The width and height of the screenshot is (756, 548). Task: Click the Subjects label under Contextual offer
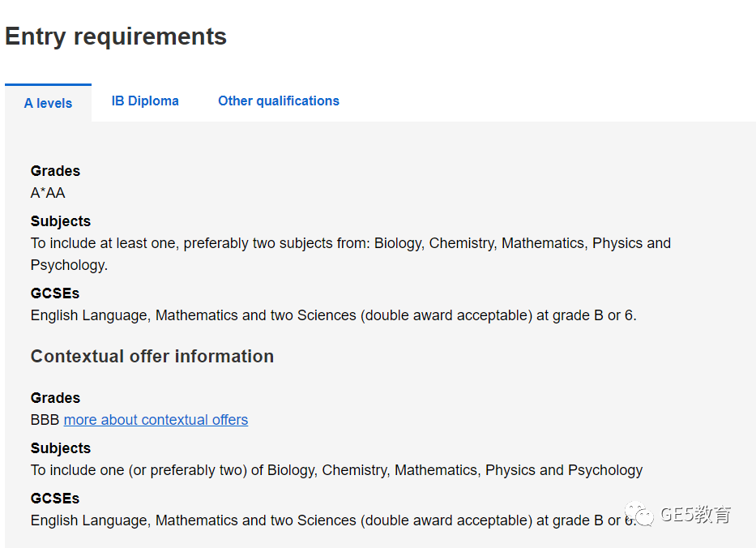pyautogui.click(x=61, y=448)
